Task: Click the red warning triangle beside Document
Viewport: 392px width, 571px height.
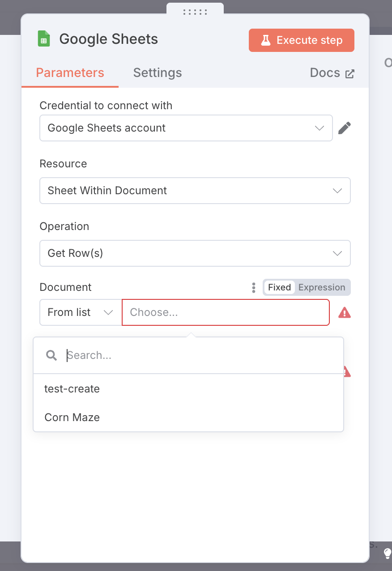Action: pyautogui.click(x=345, y=312)
